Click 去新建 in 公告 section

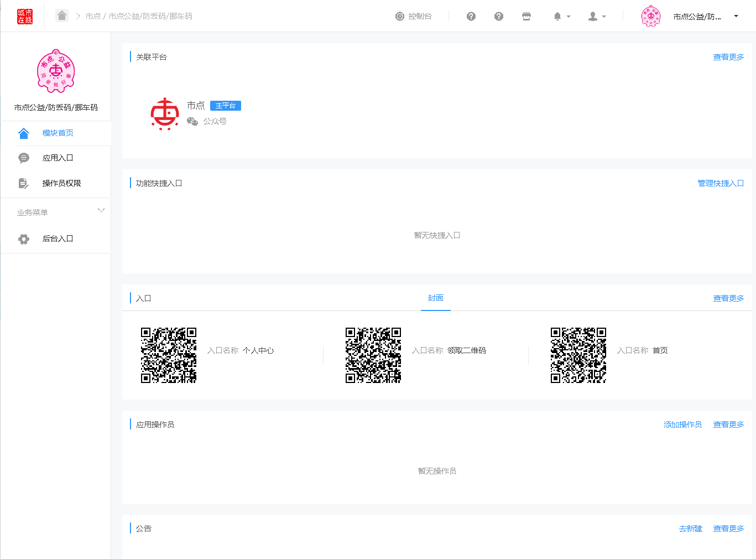click(690, 529)
